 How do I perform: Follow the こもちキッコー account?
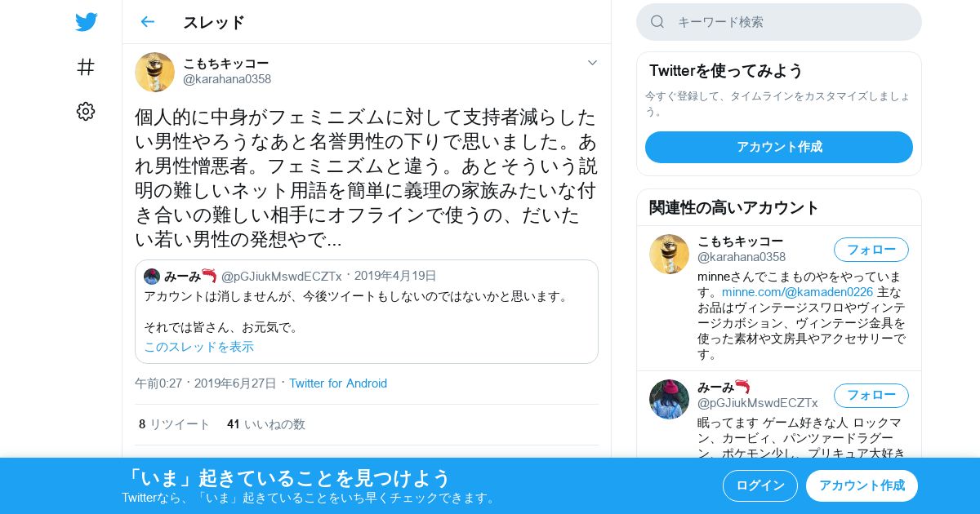pyautogui.click(x=871, y=250)
